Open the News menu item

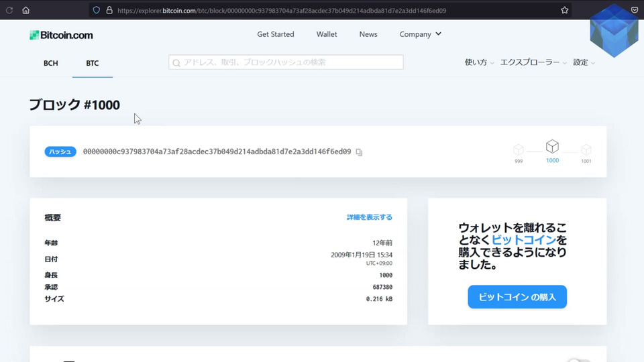368,34
